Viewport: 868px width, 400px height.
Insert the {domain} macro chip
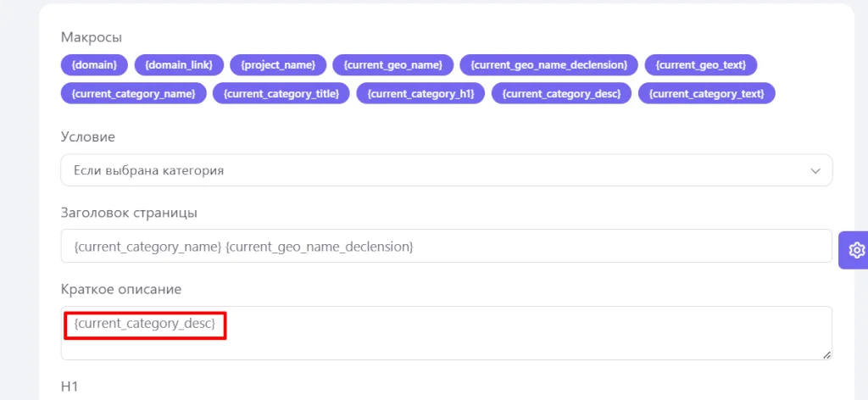click(94, 64)
